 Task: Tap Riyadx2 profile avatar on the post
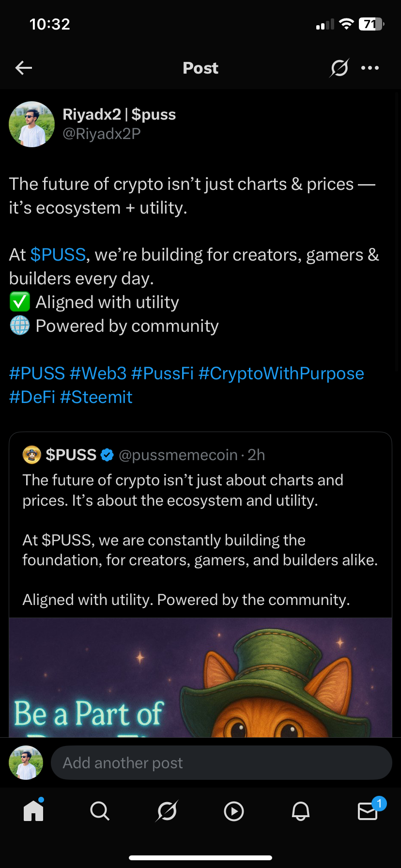click(x=32, y=124)
